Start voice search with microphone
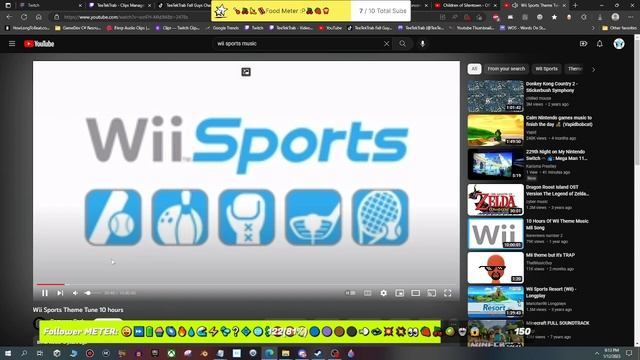The width and height of the screenshot is (640, 360). tap(422, 44)
